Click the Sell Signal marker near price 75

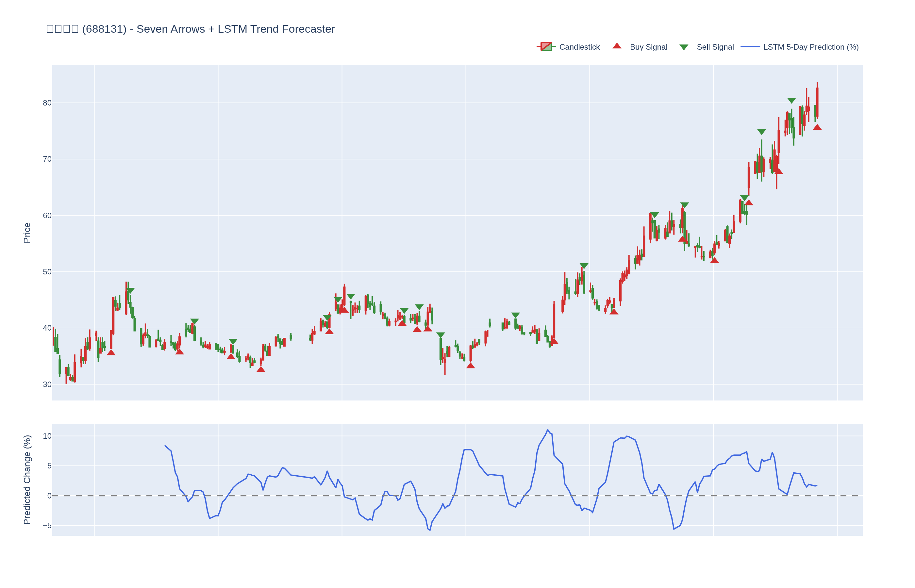761,132
